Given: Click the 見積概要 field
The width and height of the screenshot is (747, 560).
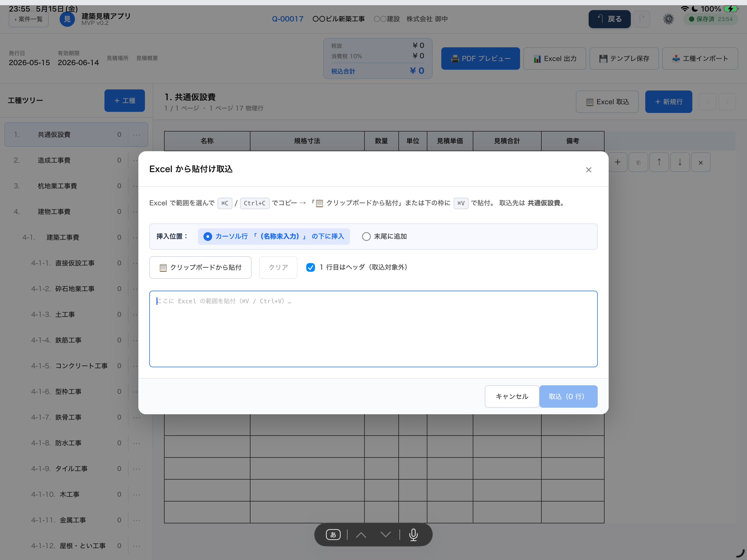Looking at the screenshot, I should pyautogui.click(x=147, y=58).
